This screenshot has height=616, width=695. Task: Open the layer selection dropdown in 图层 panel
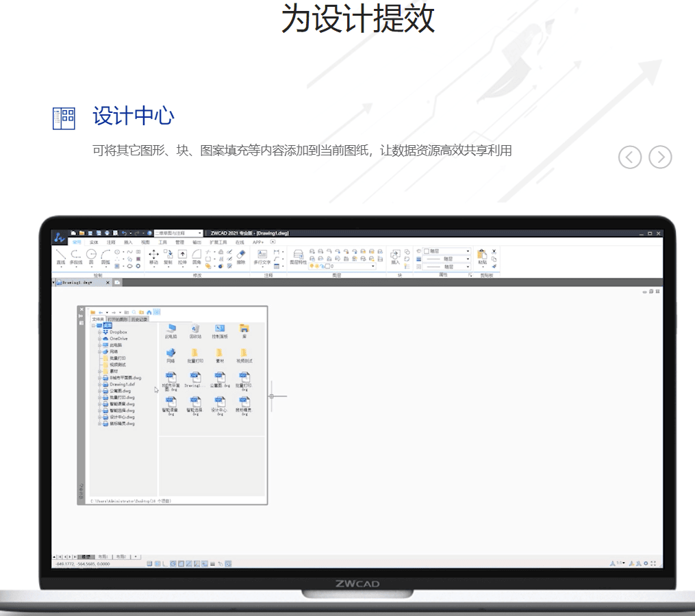[342, 266]
